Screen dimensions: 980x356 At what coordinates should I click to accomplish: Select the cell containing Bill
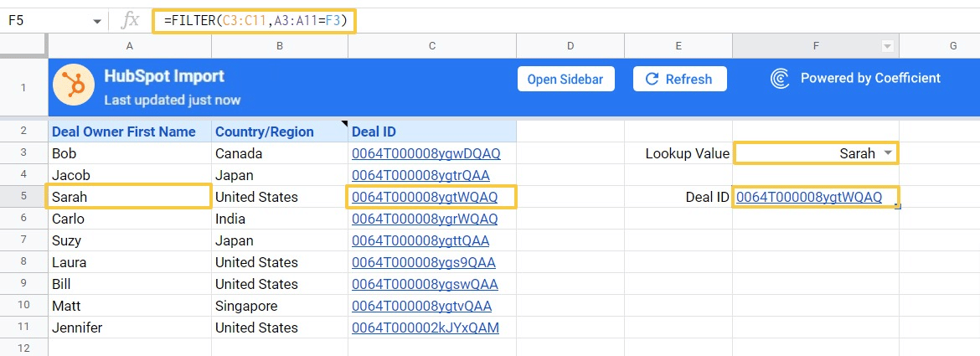(129, 284)
